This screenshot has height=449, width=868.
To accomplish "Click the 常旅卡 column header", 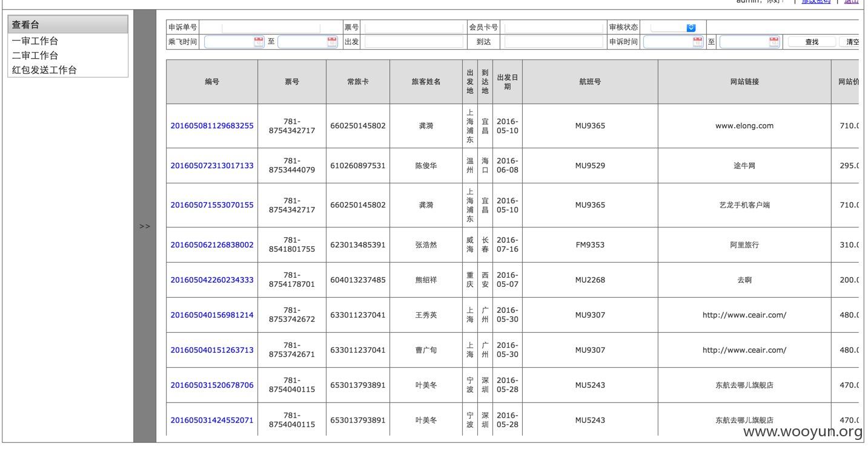I will pos(358,82).
